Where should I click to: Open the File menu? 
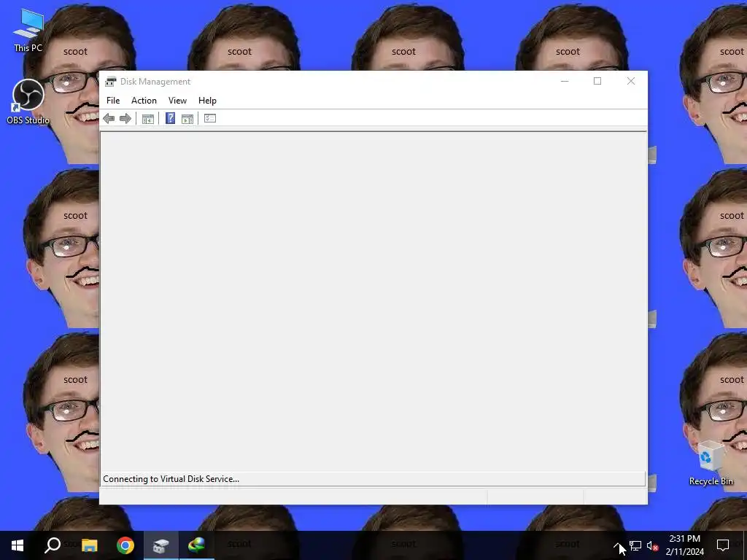[113, 101]
